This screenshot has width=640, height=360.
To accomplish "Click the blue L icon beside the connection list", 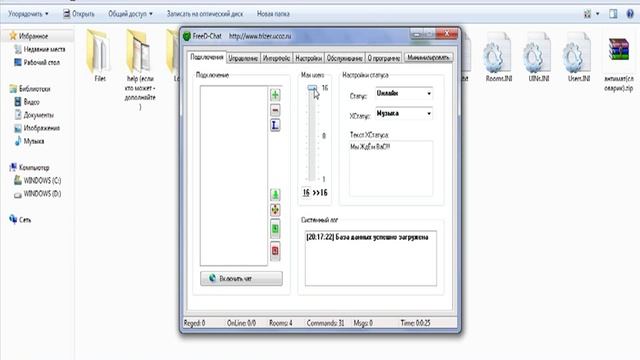I will point(275,125).
